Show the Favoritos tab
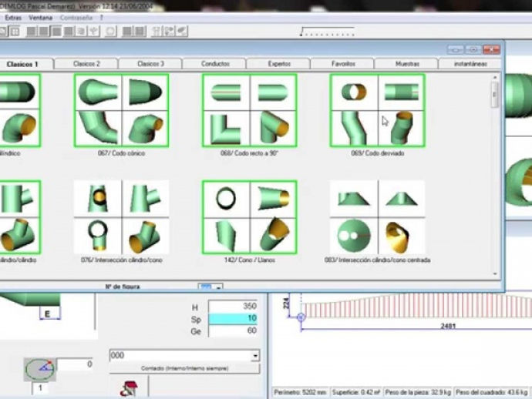This screenshot has height=399, width=532. (x=343, y=64)
